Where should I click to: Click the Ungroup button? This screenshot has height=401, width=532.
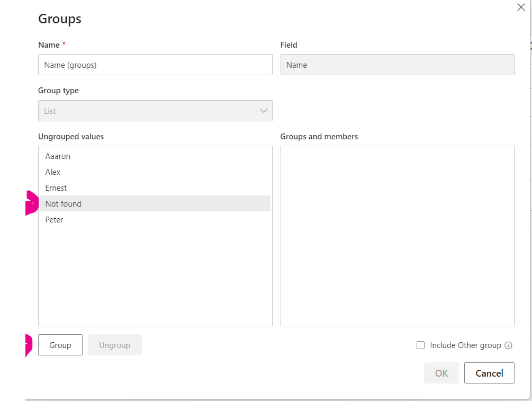(115, 345)
